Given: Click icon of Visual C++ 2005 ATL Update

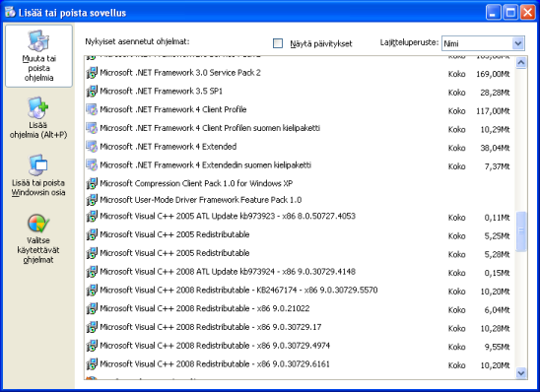Looking at the screenshot, I should [92, 216].
